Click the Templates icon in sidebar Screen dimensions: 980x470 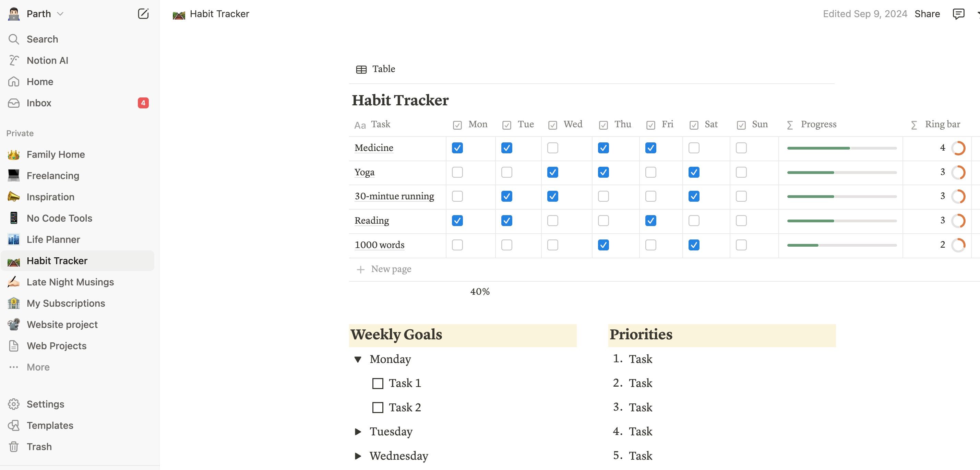(14, 425)
